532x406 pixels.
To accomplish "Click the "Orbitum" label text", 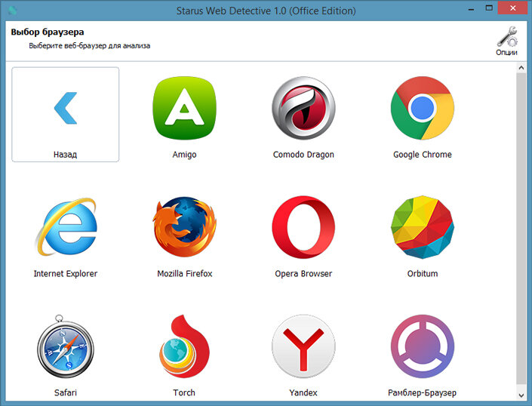I will pyautogui.click(x=423, y=273).
